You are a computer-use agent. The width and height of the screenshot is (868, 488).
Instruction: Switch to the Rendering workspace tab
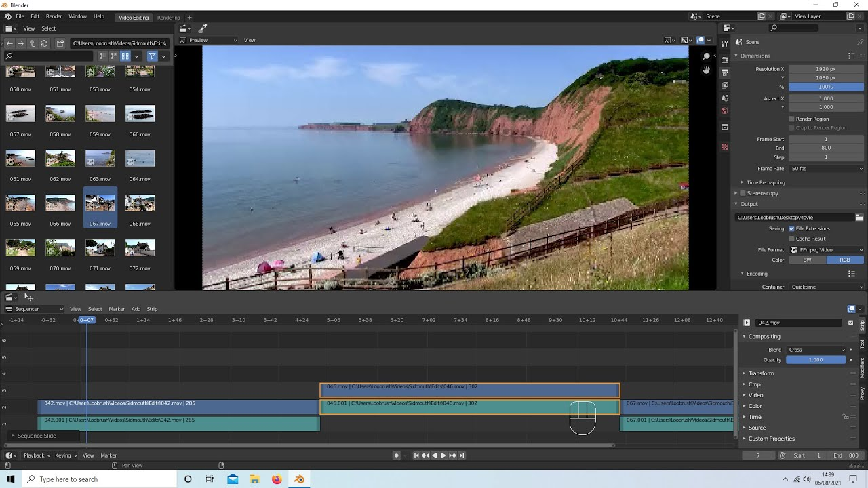(168, 17)
